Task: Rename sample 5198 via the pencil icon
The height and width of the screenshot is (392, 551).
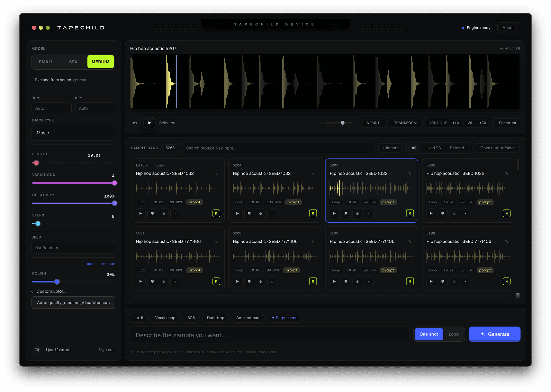Action: (x=506, y=242)
